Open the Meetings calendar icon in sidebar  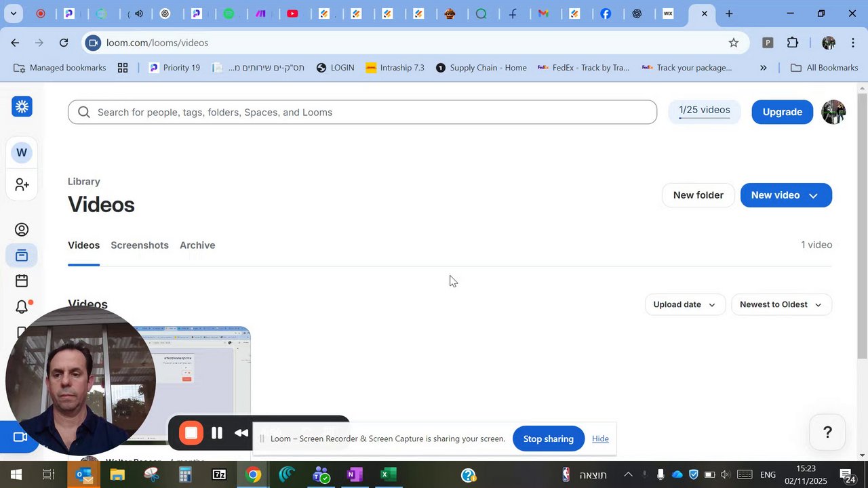click(x=22, y=281)
